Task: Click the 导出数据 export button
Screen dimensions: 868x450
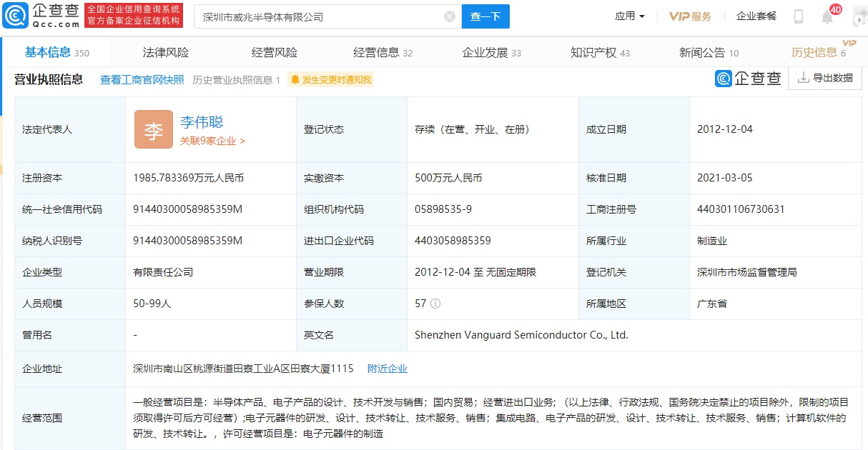Action: pyautogui.click(x=825, y=79)
